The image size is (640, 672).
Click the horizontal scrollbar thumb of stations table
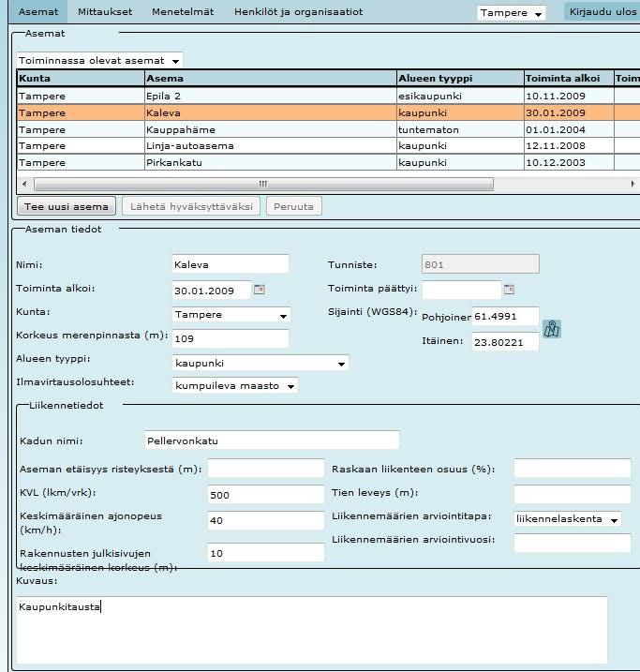(263, 184)
